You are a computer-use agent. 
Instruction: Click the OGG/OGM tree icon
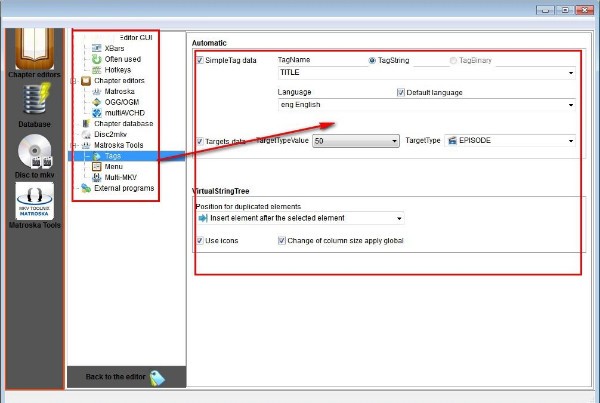click(97, 102)
